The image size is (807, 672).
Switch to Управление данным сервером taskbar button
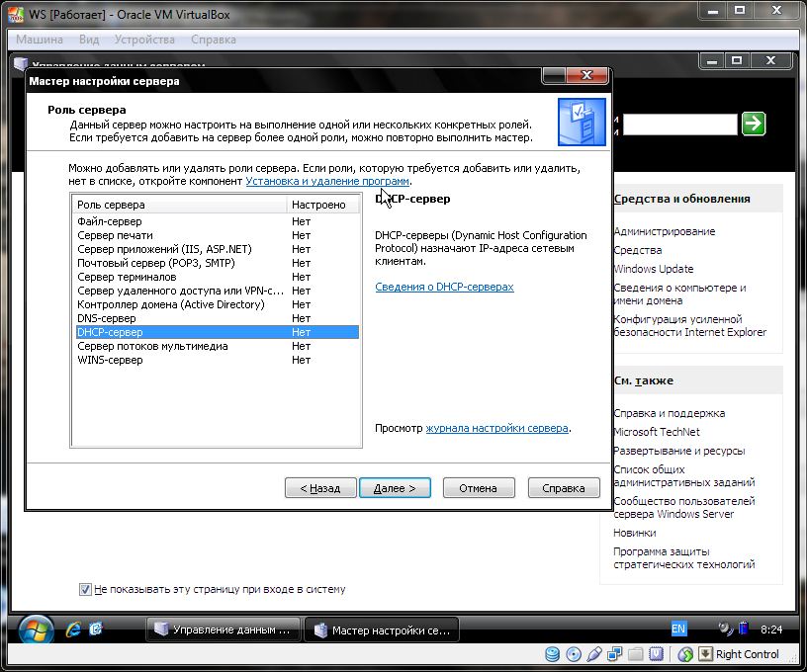coord(224,630)
